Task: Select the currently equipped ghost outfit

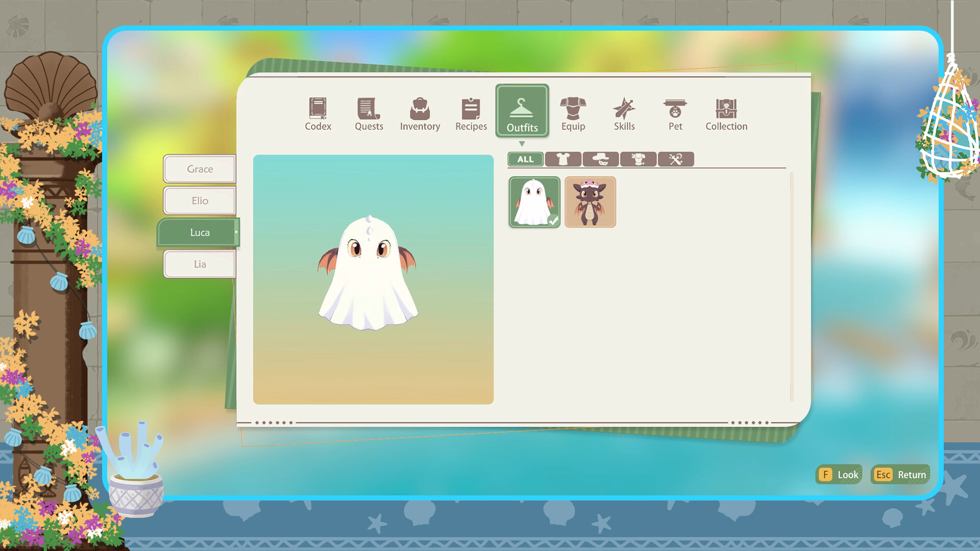Action: click(534, 202)
